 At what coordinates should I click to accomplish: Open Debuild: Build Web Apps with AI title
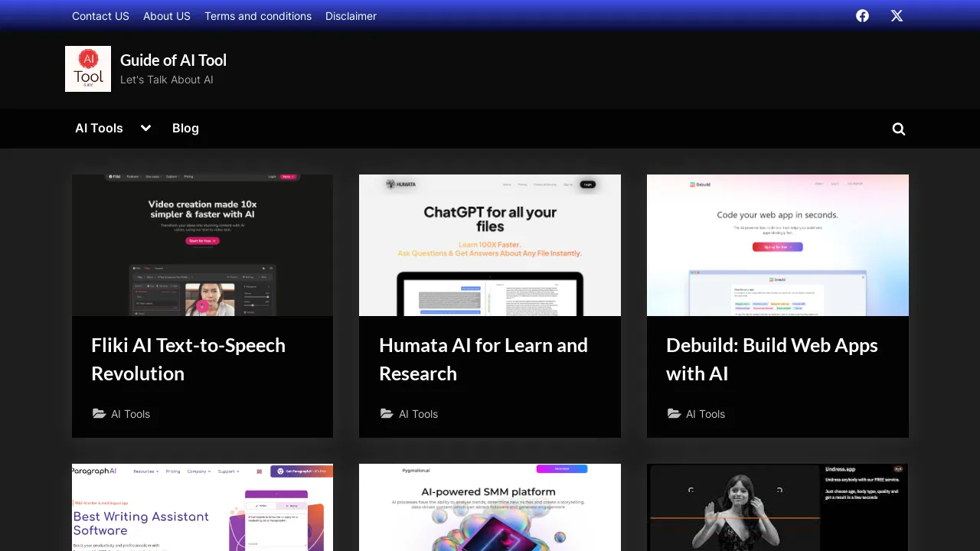click(772, 359)
